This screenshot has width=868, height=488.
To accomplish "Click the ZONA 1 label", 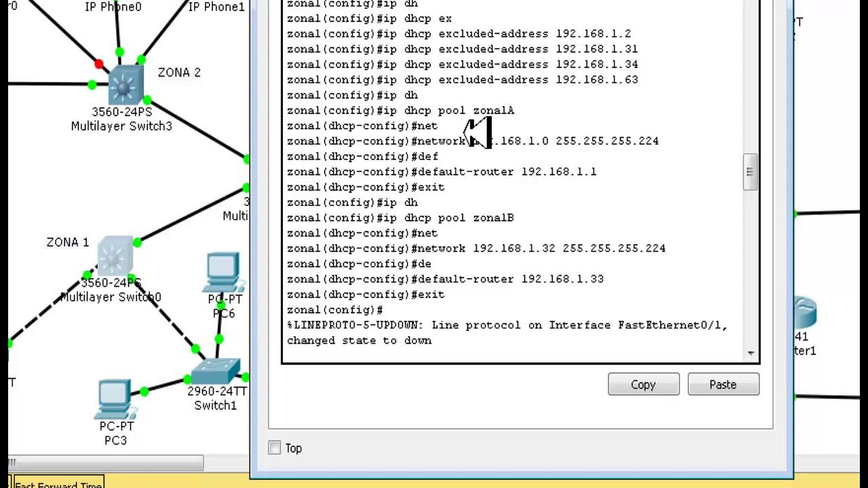I will pos(66,242).
